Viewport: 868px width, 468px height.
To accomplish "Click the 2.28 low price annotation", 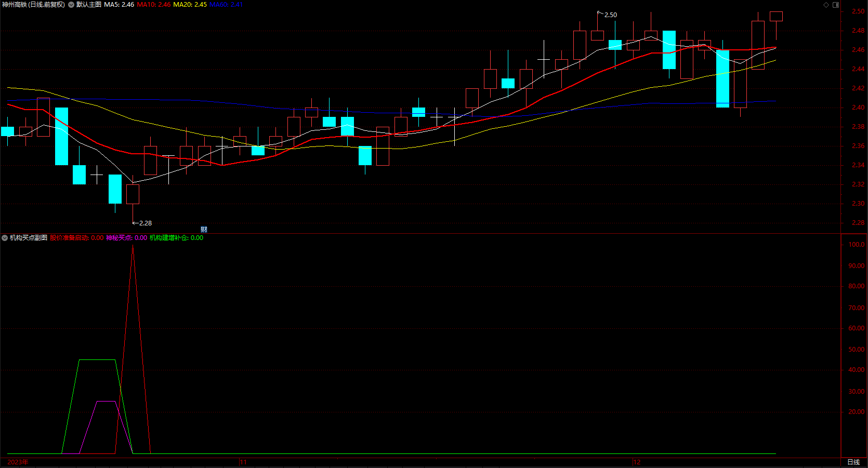I will pyautogui.click(x=146, y=223).
